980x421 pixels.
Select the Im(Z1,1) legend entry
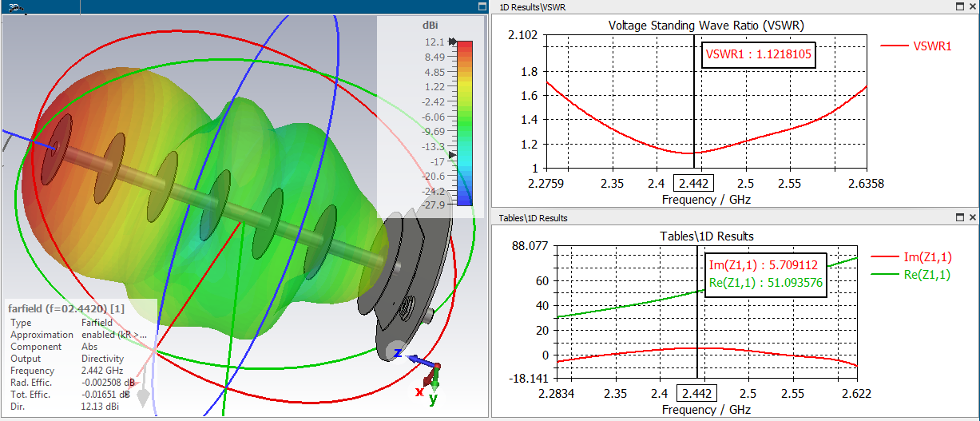[x=912, y=256]
